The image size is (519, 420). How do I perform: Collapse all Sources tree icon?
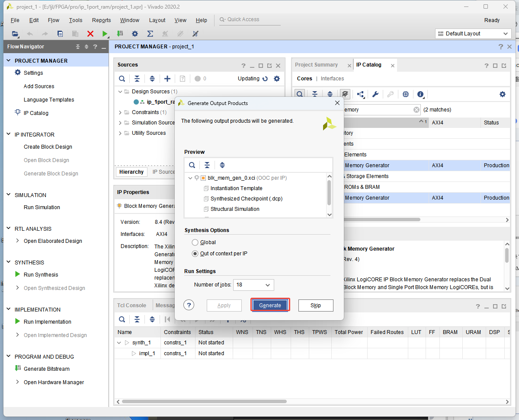(x=137, y=79)
